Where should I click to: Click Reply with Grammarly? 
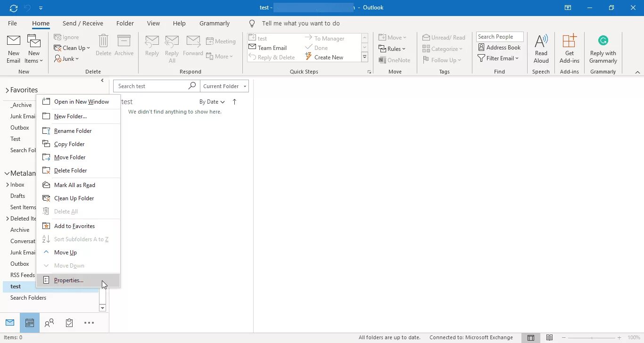pyautogui.click(x=603, y=49)
